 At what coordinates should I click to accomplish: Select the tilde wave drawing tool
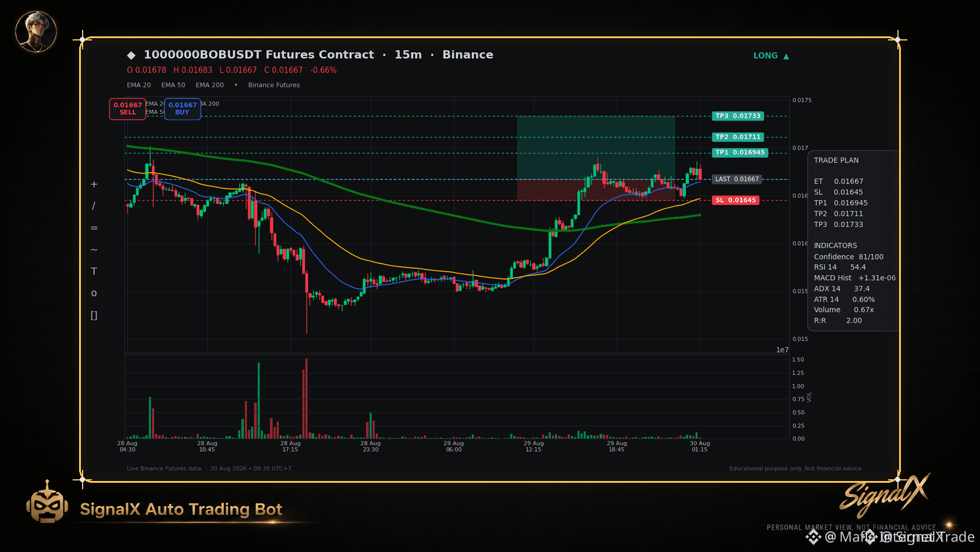coord(94,249)
